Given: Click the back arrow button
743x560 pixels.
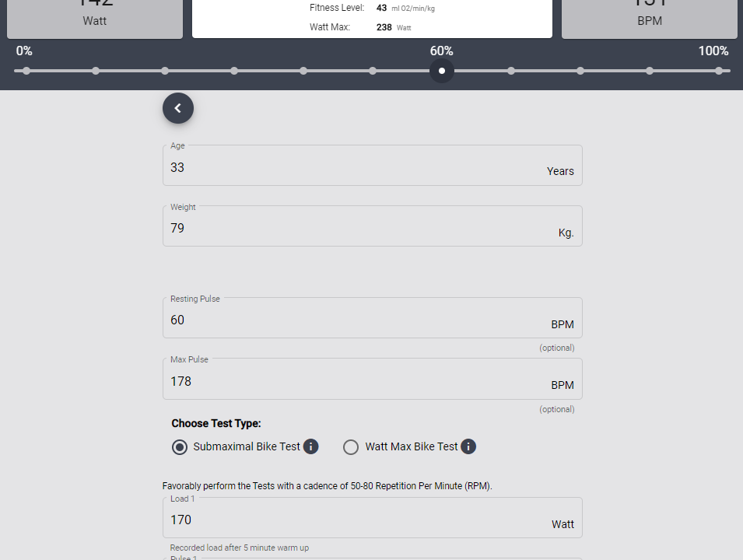Looking at the screenshot, I should coord(178,108).
